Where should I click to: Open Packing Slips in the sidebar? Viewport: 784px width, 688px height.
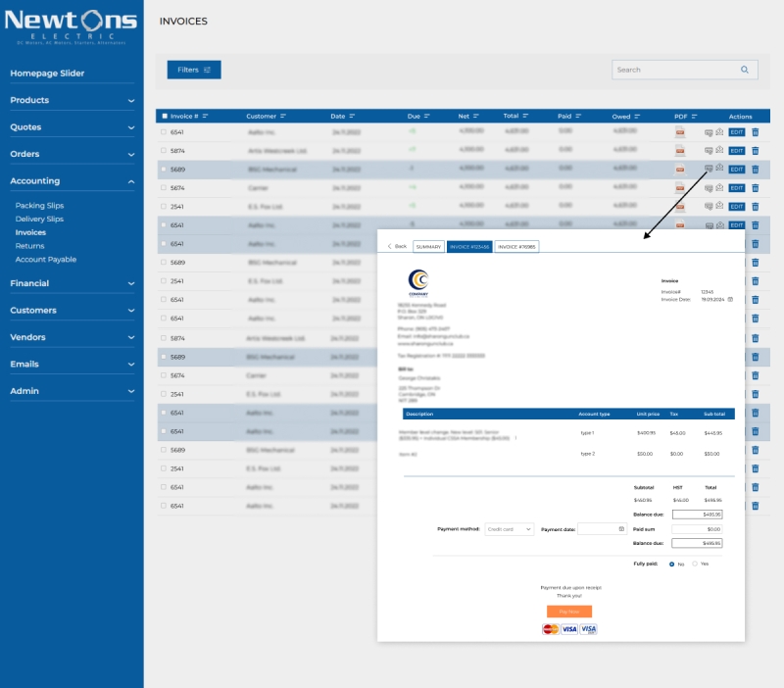click(x=39, y=206)
